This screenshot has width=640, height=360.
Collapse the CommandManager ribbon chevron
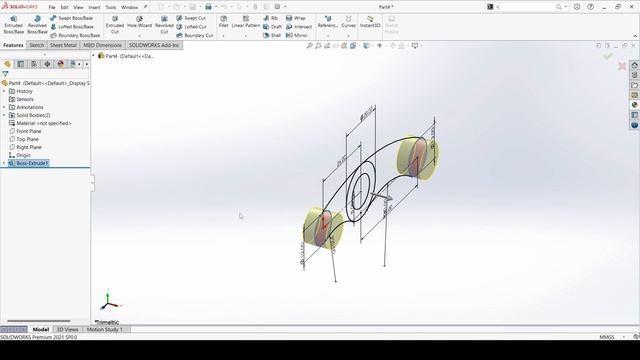(635, 36)
